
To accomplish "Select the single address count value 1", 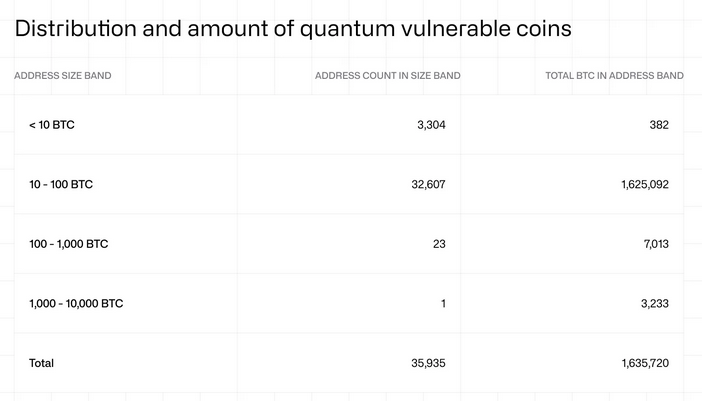I will [443, 303].
